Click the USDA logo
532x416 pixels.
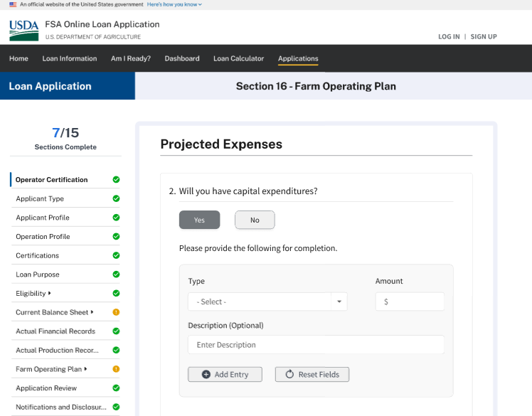click(x=24, y=30)
